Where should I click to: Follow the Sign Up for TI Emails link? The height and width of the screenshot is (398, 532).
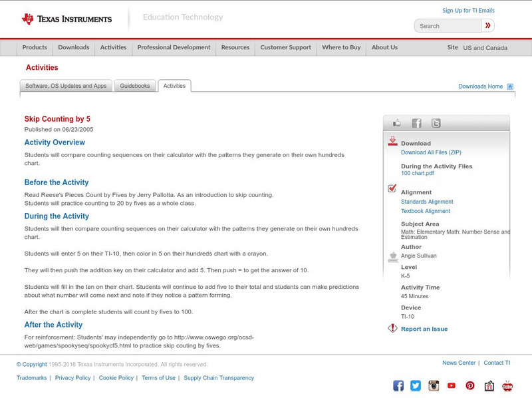468,11
